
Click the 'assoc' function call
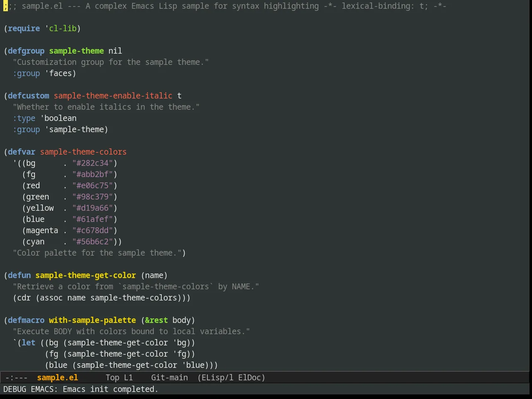click(x=51, y=298)
